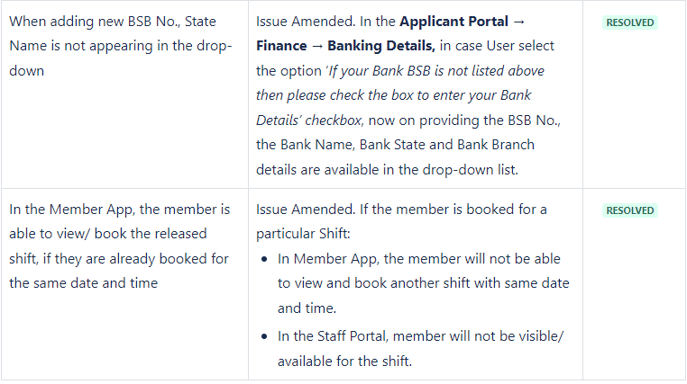Click the bold 'Banking Details,' text
The image size is (687, 384).
[x=381, y=46]
